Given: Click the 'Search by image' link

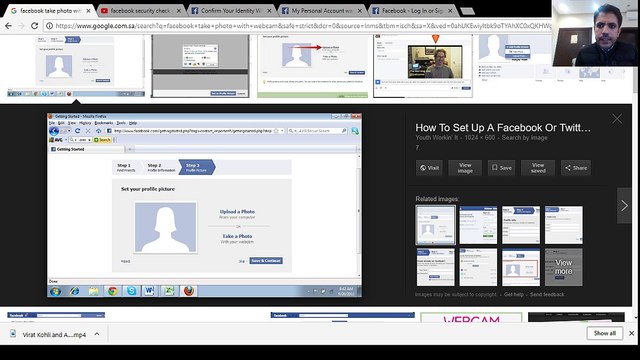Looking at the screenshot, I should pyautogui.click(x=524, y=138).
